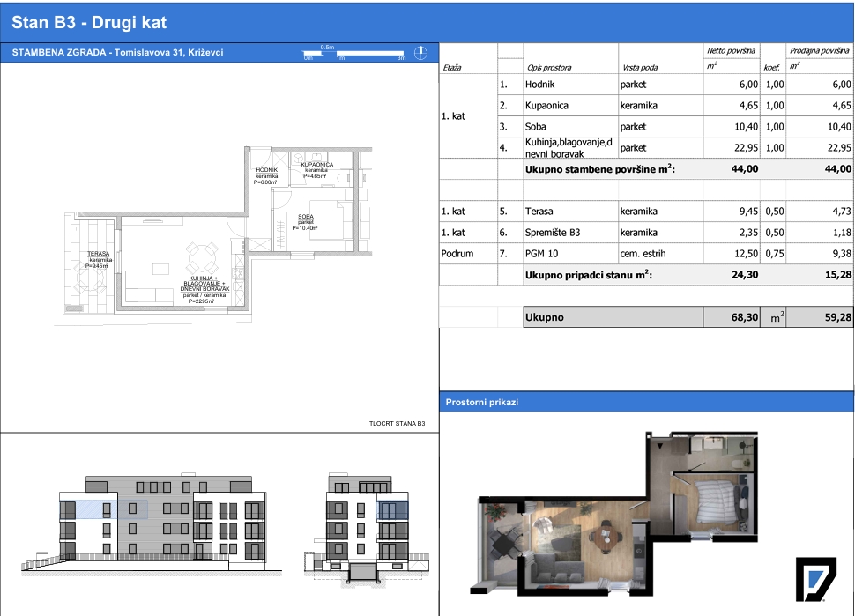Click 'KUHINJA + BLAGOVANJE + DNEVNI BORAVAK' plan label
855x616 pixels.
tap(205, 284)
